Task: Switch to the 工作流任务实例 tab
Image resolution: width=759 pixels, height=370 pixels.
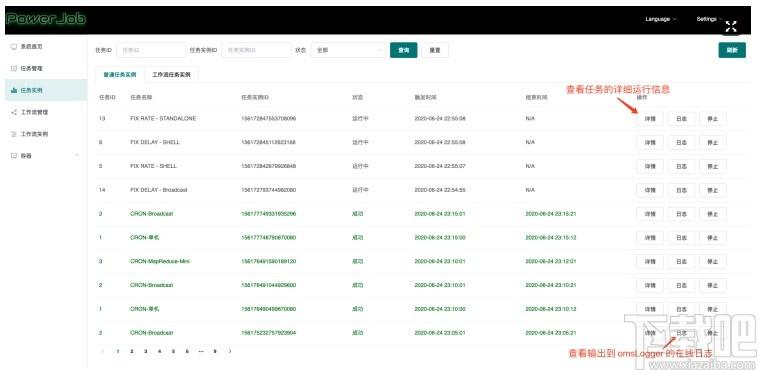Action: point(171,75)
